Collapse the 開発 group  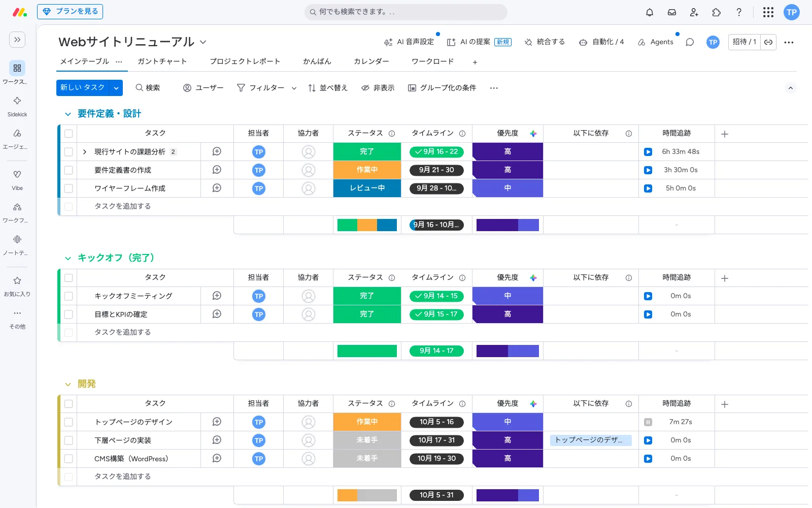[67, 385]
